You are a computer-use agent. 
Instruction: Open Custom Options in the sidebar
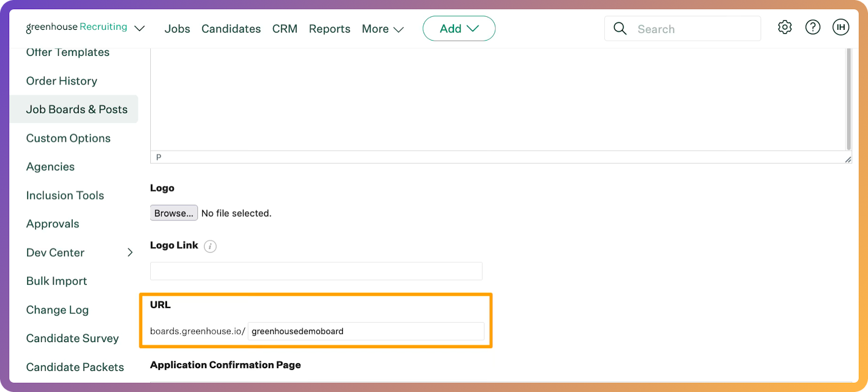(68, 138)
